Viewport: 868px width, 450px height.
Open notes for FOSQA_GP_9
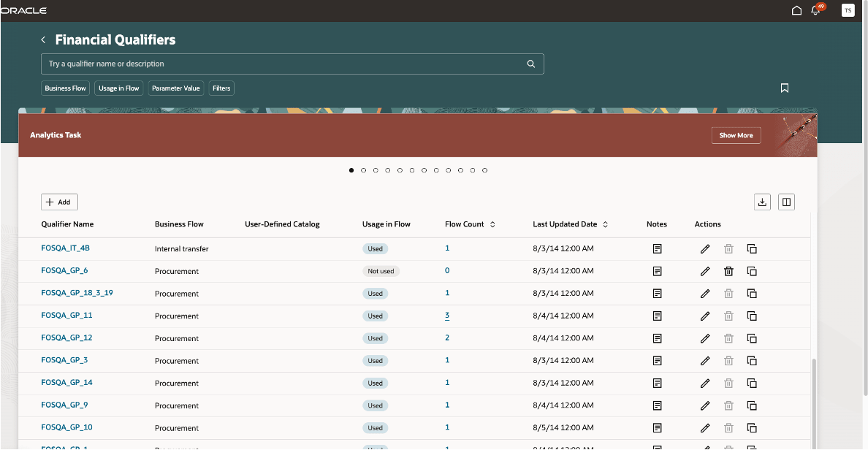tap(657, 405)
